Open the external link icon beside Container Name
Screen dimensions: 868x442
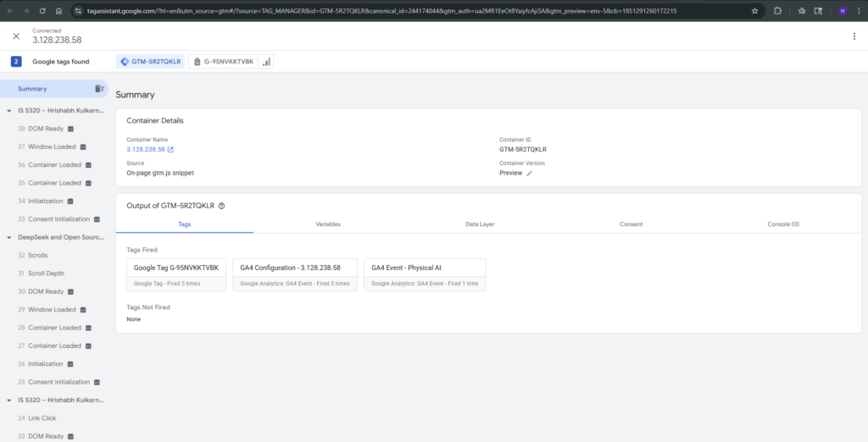[x=170, y=150]
